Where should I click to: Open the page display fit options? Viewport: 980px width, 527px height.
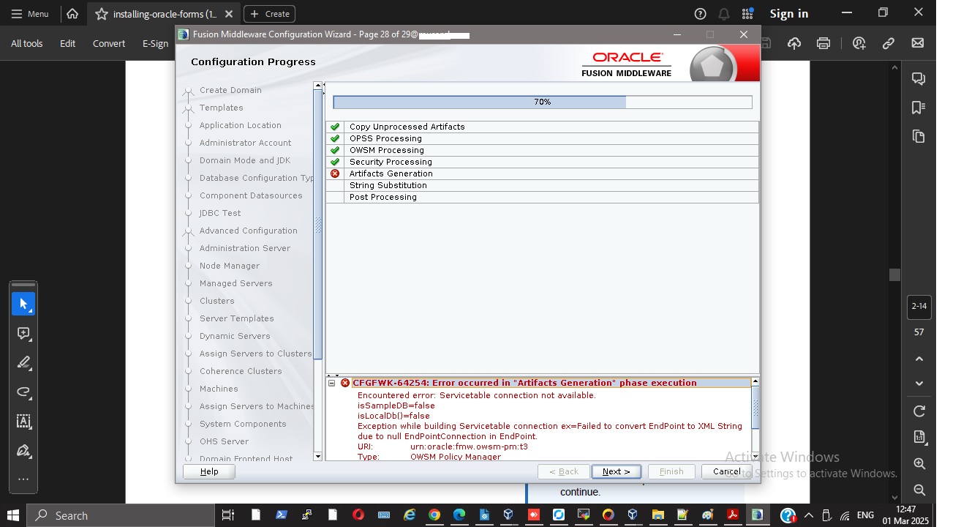click(x=919, y=437)
